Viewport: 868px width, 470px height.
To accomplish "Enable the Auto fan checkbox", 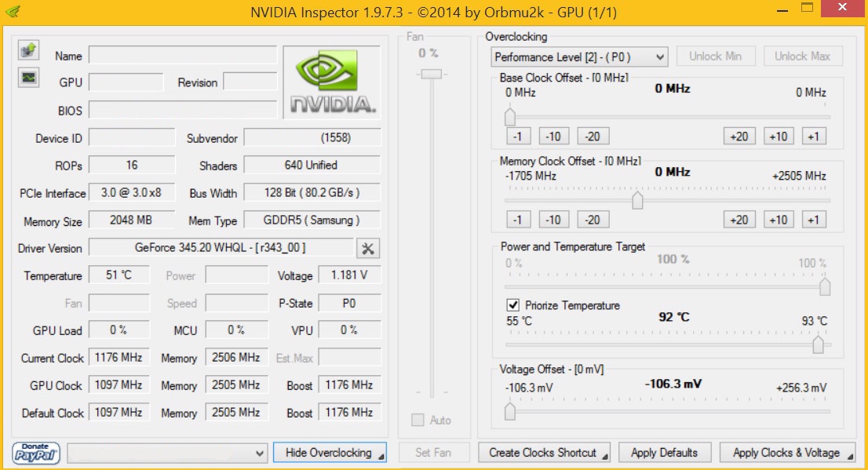I will click(x=418, y=421).
